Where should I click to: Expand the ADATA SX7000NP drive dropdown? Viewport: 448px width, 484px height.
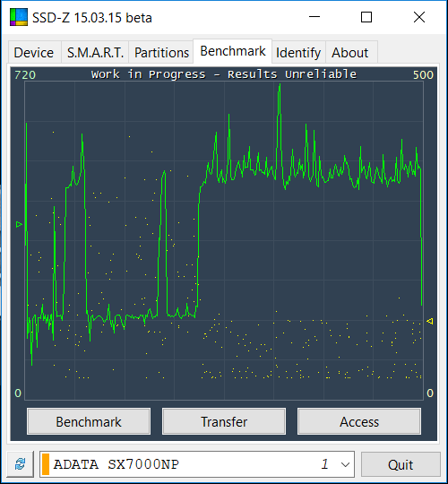pyautogui.click(x=345, y=464)
